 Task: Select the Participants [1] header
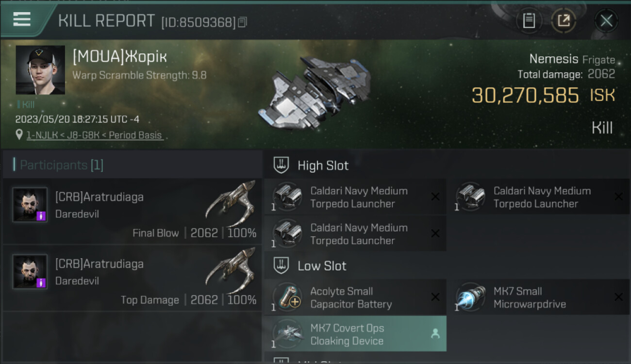(x=59, y=165)
